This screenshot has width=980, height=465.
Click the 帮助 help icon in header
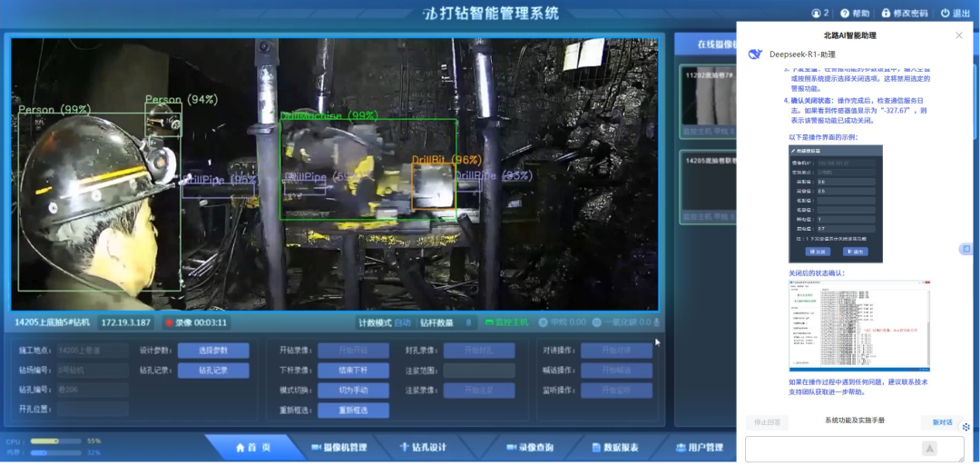click(845, 14)
